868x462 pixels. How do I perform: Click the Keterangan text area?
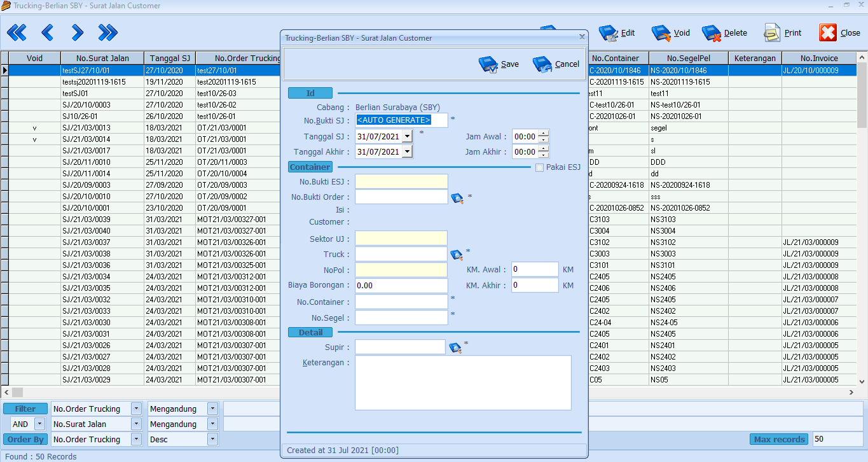(x=463, y=382)
